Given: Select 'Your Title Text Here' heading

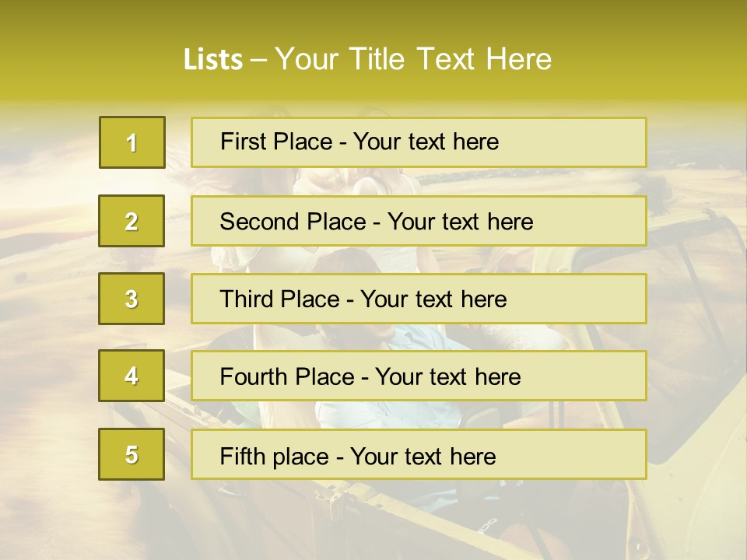Looking at the screenshot, I should tap(413, 59).
